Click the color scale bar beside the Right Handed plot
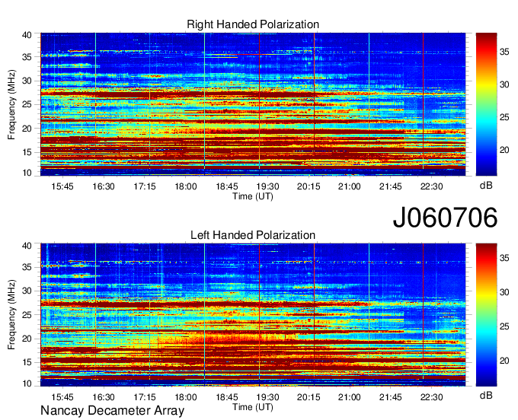This screenshot has width=518, height=420. pyautogui.click(x=486, y=104)
